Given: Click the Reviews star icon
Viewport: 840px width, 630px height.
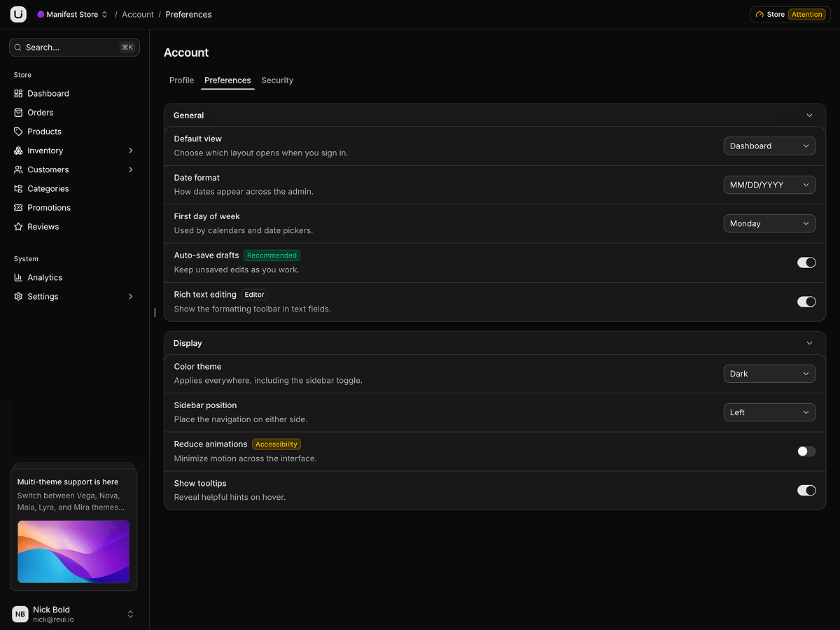Looking at the screenshot, I should tap(18, 226).
